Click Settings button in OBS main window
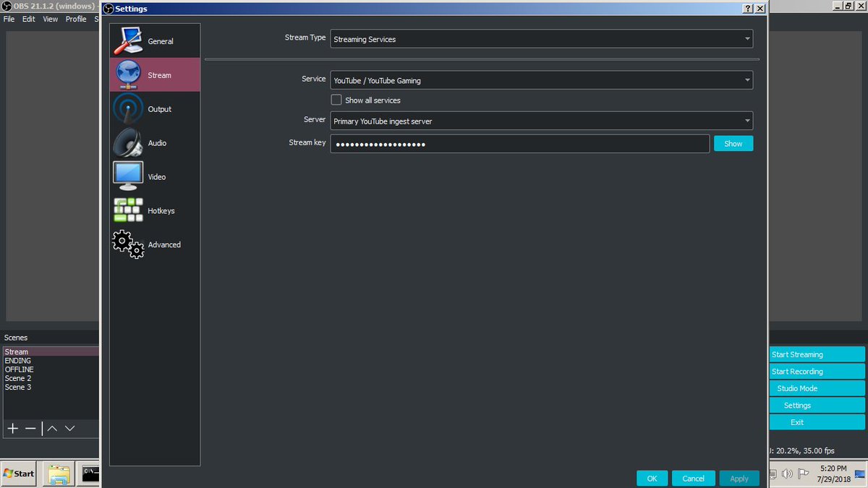The height and width of the screenshot is (488, 868). coord(817,406)
